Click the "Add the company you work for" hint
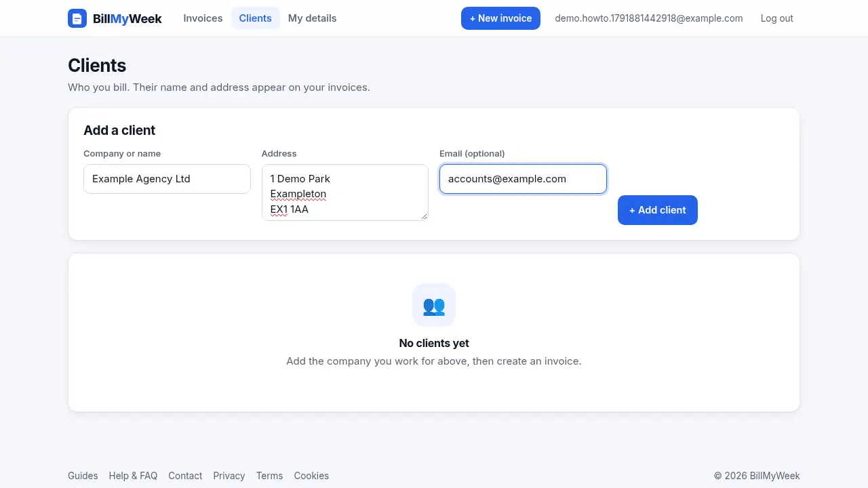This screenshot has width=868, height=488. pyautogui.click(x=434, y=361)
